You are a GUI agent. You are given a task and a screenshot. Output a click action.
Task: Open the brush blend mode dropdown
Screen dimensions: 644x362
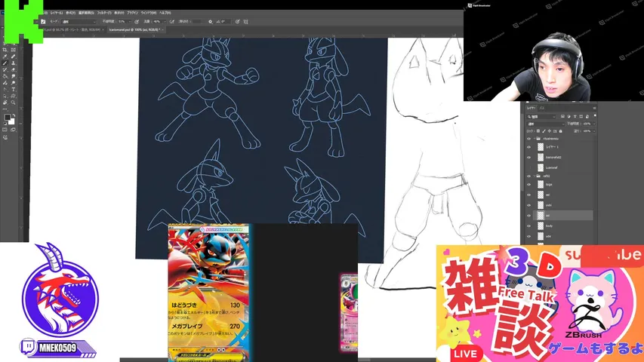click(x=79, y=22)
